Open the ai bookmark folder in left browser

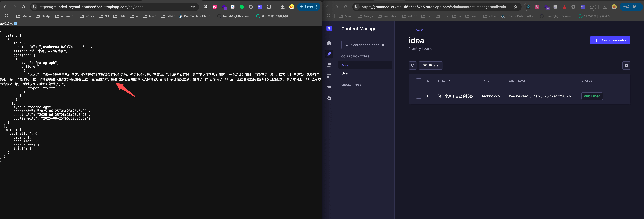pyautogui.click(x=134, y=16)
